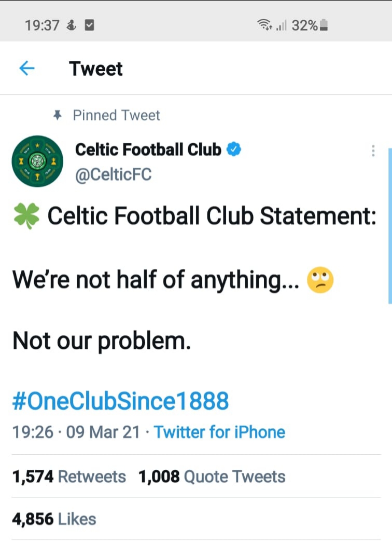Click the eye-roll emoji in the tweet
392x544 pixels.
[320, 280]
